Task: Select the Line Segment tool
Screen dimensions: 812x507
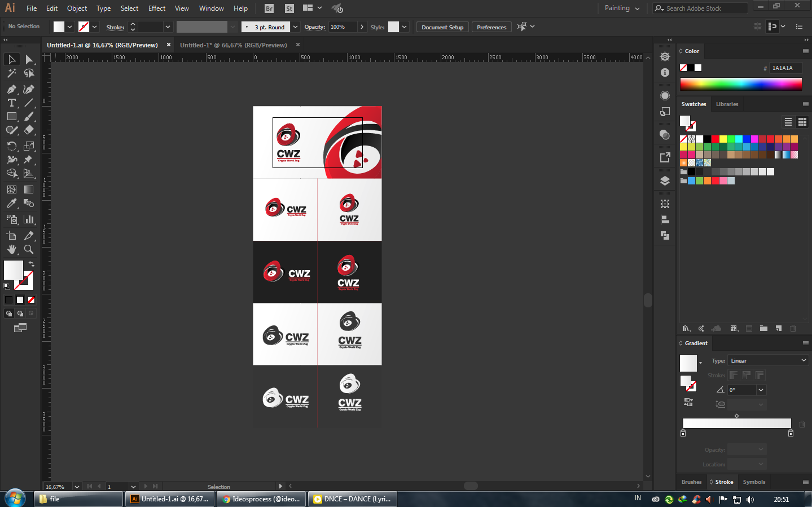Action: pos(29,103)
